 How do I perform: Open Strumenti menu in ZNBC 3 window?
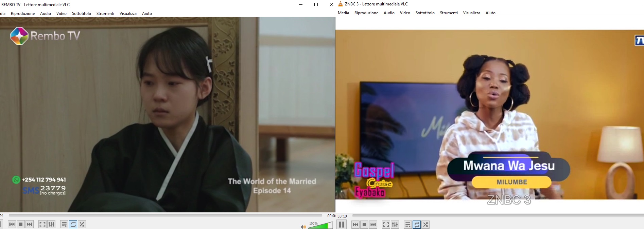coord(449,13)
